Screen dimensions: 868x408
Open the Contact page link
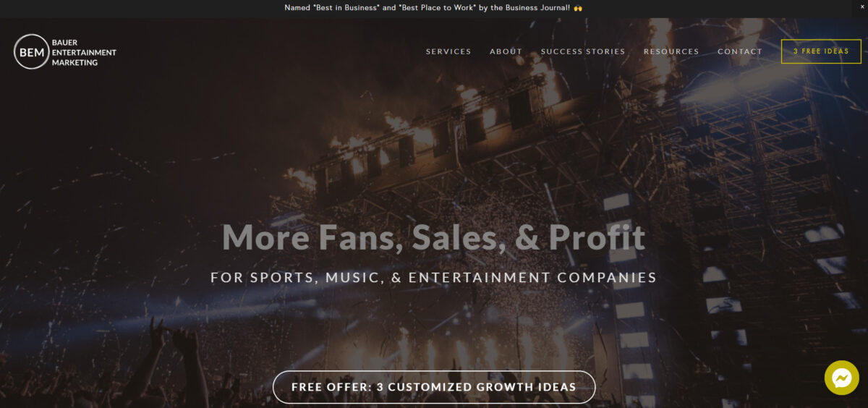[740, 51]
